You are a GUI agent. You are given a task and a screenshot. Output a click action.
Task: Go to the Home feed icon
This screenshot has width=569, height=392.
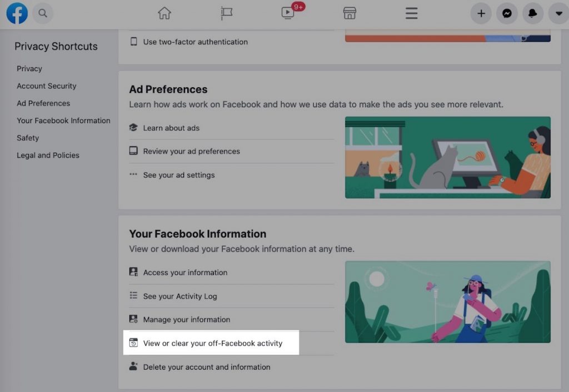coord(164,13)
